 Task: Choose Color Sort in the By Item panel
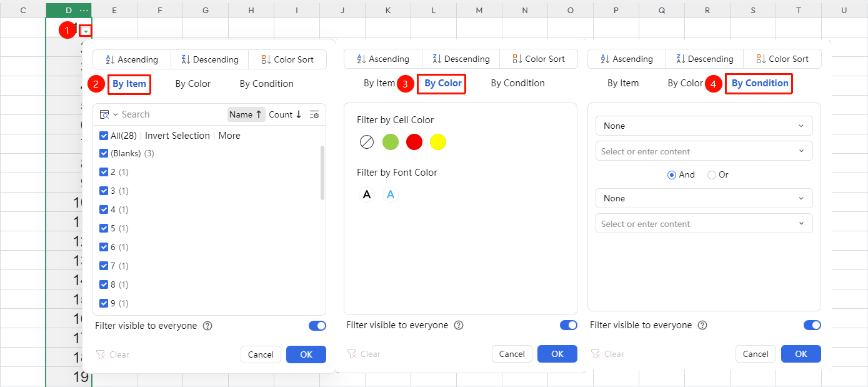[x=287, y=59]
